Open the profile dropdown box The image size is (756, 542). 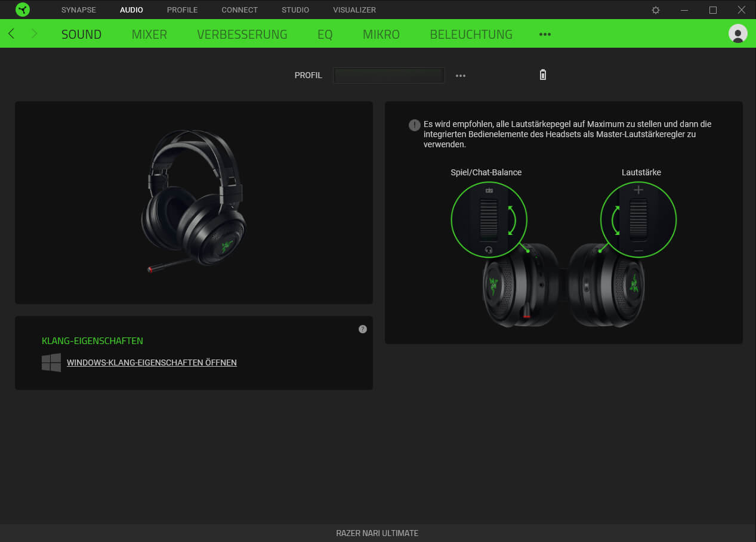[x=388, y=75]
